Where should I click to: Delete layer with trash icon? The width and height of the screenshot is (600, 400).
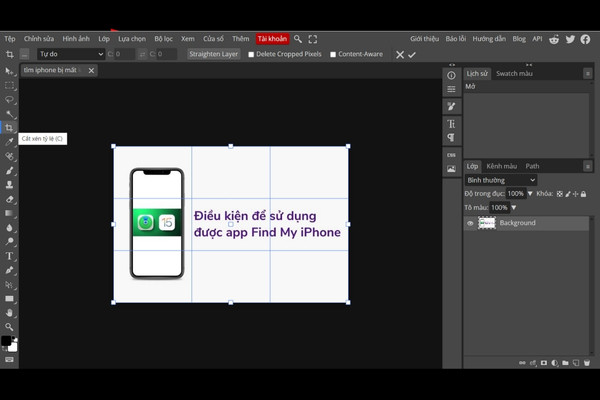pos(587,363)
